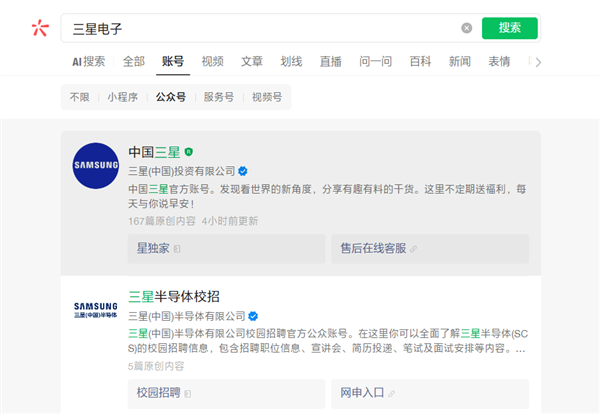Screen dimensions: 600x414
Task: Click the green 搜索 button
Action: (510, 28)
